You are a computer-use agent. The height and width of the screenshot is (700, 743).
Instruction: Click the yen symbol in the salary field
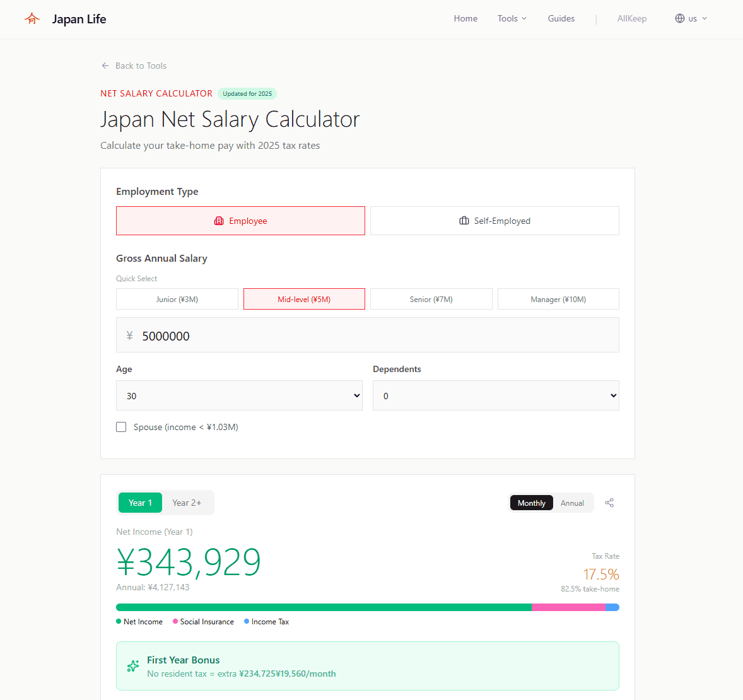tap(129, 335)
